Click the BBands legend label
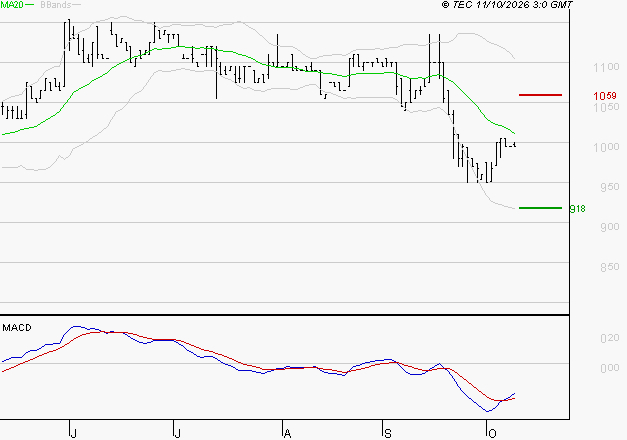The height and width of the screenshot is (440, 627). point(56,5)
